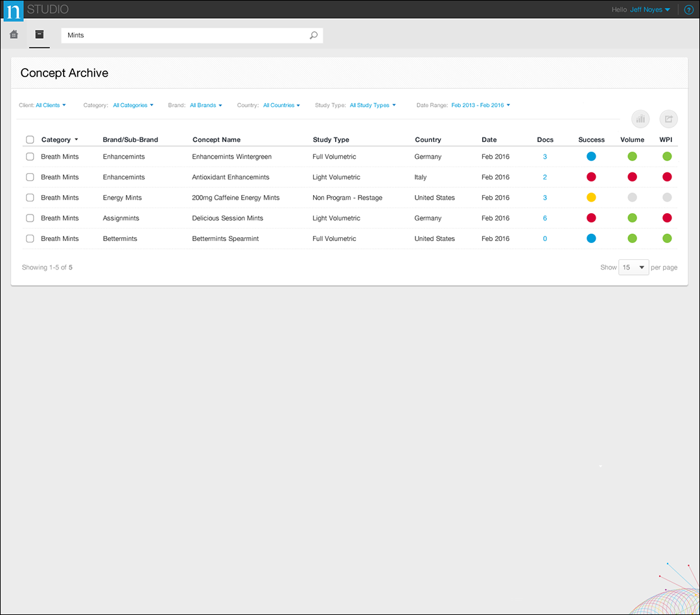Click the Concept Name column header
Screen dimensions: 700x615
click(x=216, y=140)
